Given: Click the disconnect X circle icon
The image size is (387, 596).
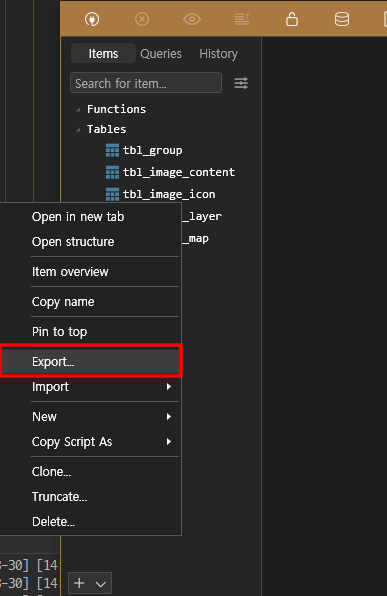Looking at the screenshot, I should (142, 19).
